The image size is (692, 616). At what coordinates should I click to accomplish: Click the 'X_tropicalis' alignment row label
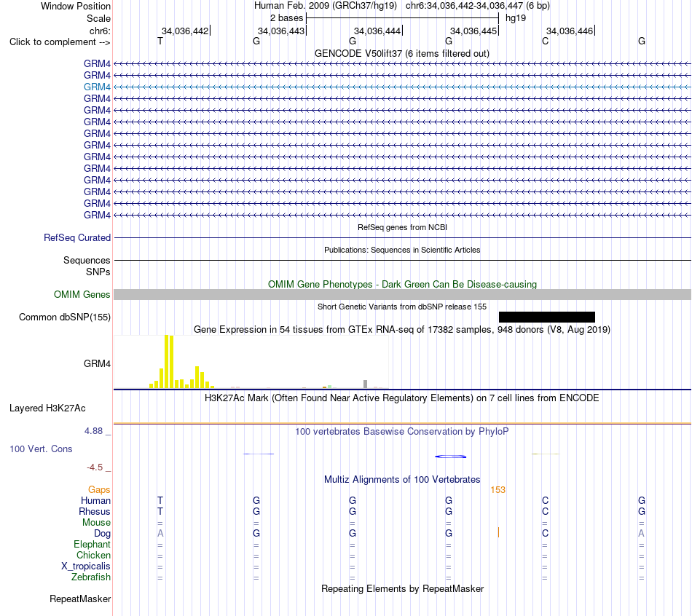coord(86,566)
